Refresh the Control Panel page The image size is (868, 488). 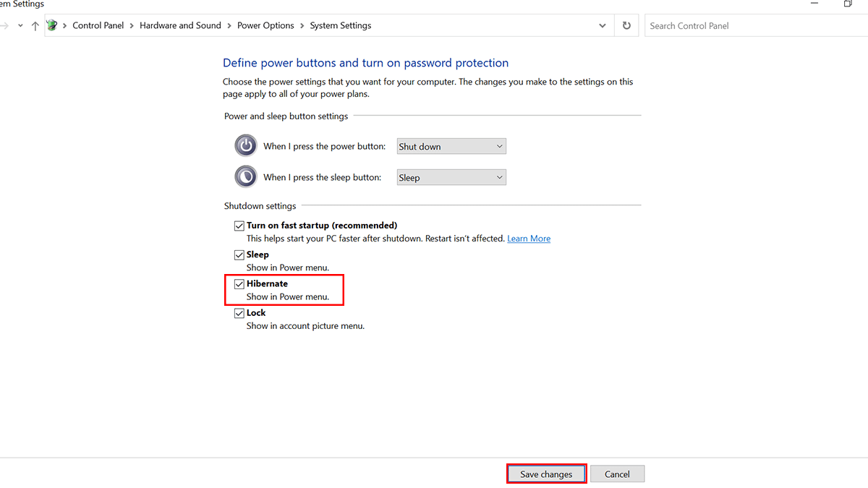click(x=626, y=25)
